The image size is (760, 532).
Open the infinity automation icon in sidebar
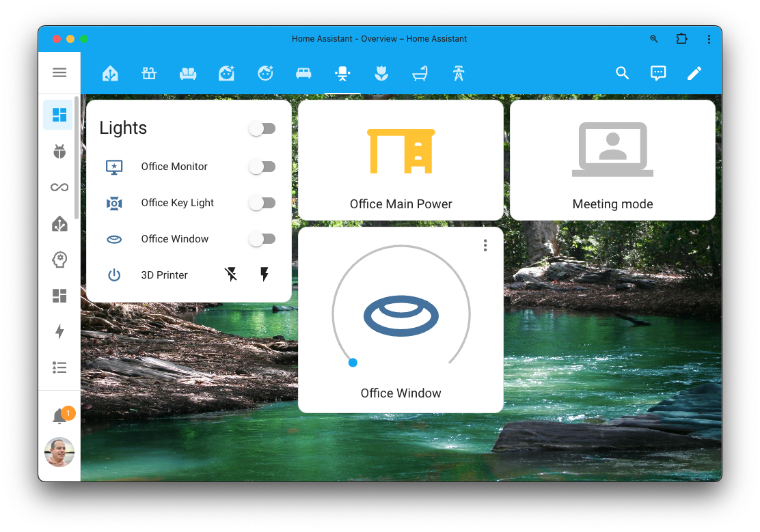59,186
